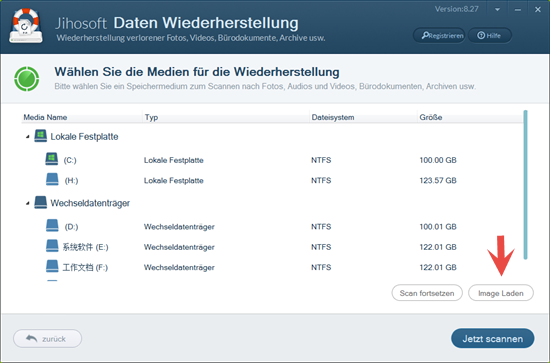Click NTFS in the (C:) row
550x363 pixels.
point(321,160)
